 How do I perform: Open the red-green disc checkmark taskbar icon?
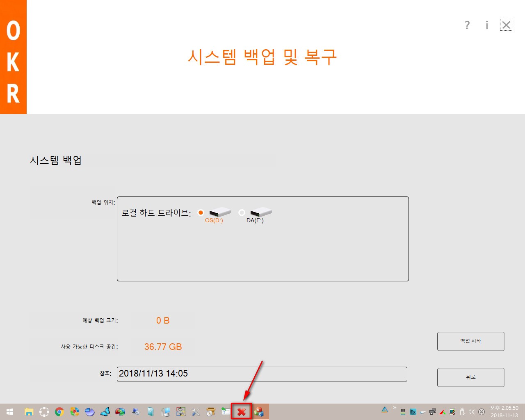(120, 412)
